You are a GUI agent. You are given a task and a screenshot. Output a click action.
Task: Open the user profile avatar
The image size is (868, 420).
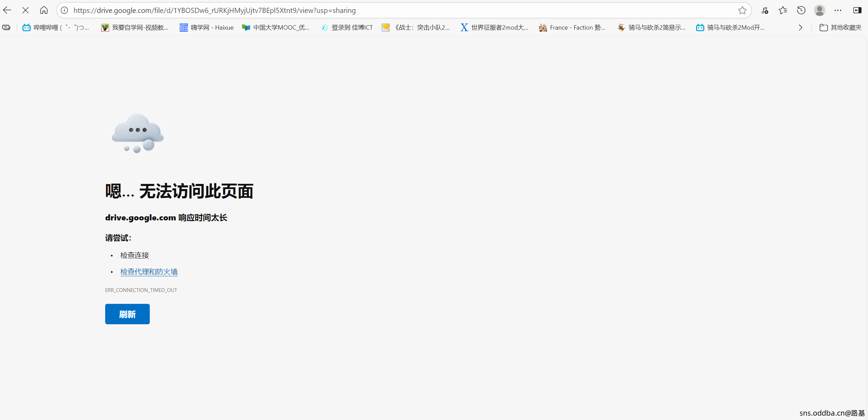pos(819,10)
